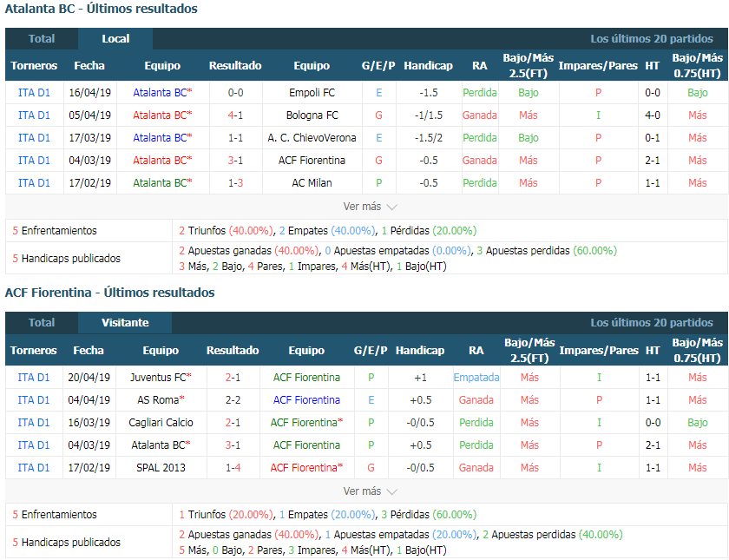Click handicap +1 in Juventus FC row
The image size is (729, 560).
(x=420, y=377)
